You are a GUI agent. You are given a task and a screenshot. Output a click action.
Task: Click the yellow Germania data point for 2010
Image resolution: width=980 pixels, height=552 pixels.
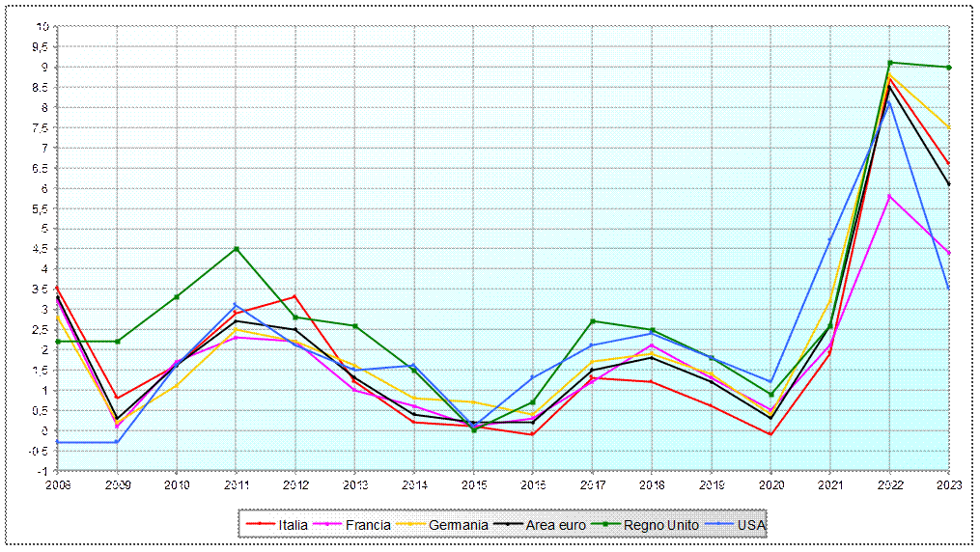tap(177, 386)
